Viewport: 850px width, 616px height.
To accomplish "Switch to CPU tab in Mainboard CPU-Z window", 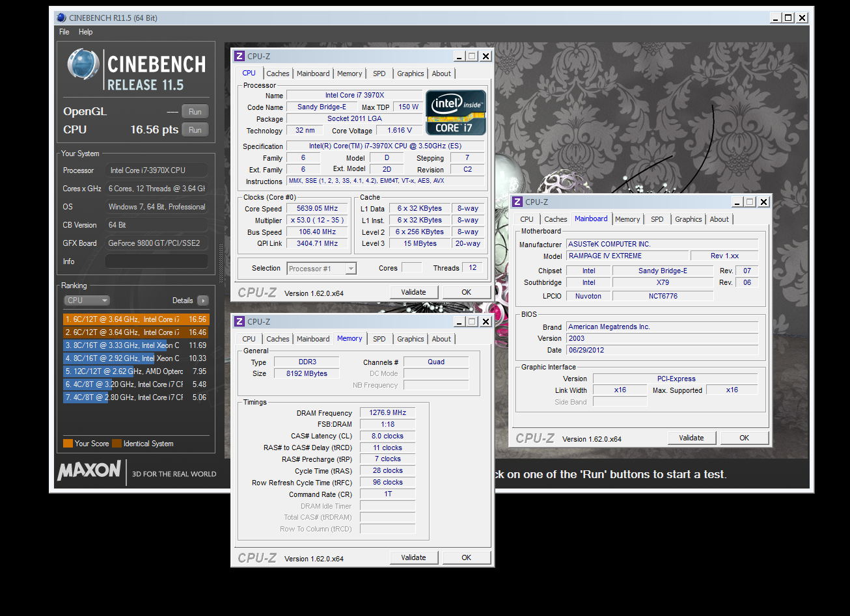I will point(527,219).
